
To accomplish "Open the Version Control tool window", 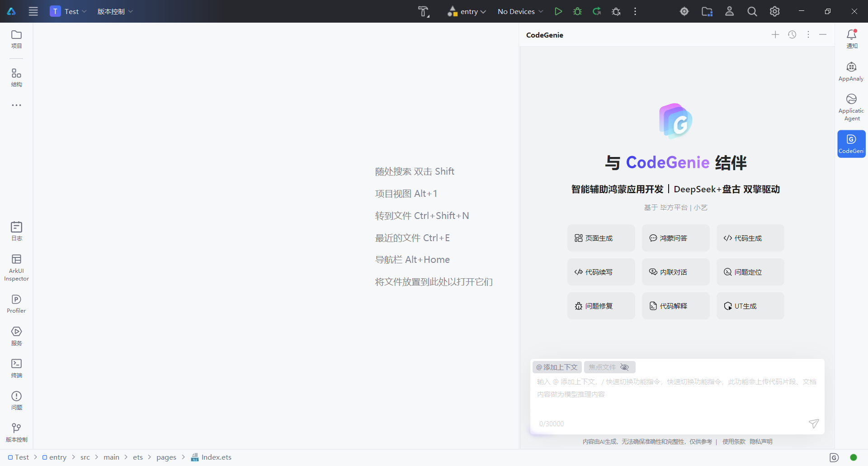I will click(17, 433).
